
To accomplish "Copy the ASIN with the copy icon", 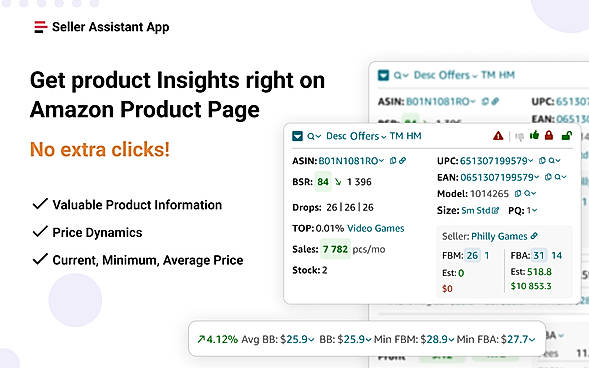I will coord(393,161).
